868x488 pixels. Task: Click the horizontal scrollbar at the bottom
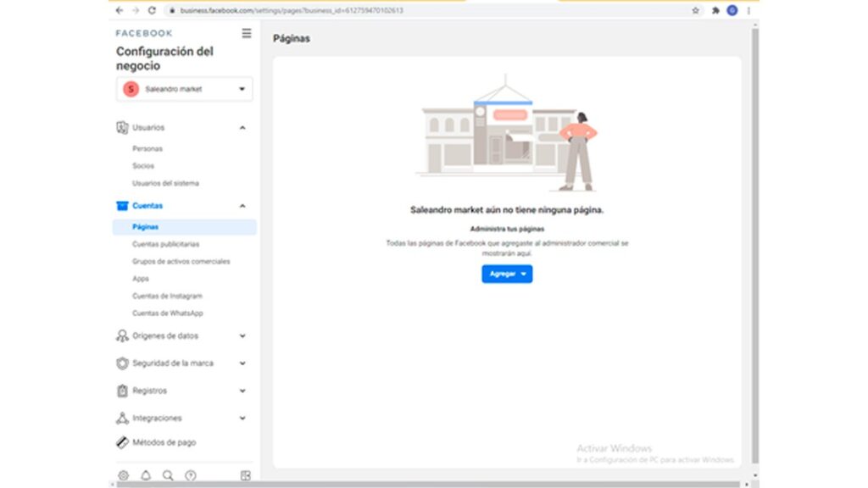point(428,485)
